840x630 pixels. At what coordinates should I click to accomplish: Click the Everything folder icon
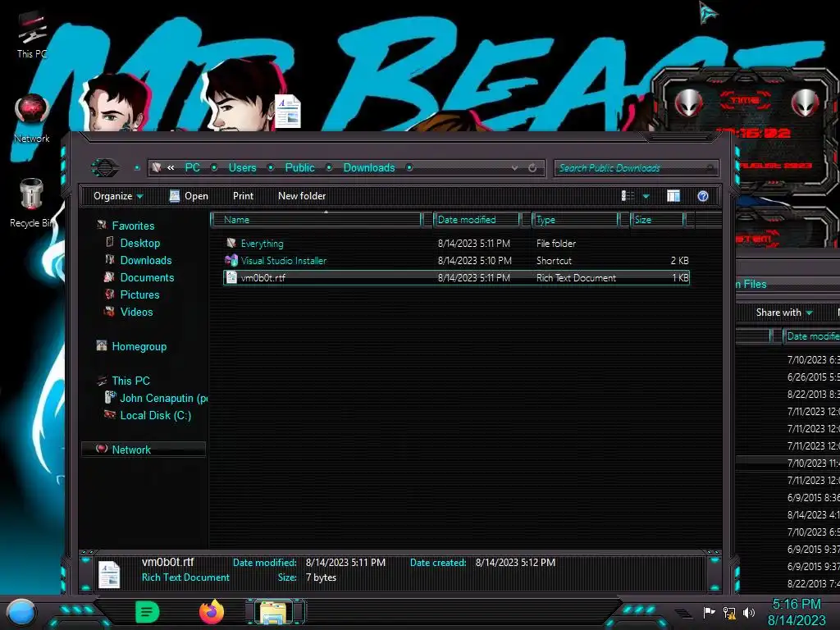231,243
